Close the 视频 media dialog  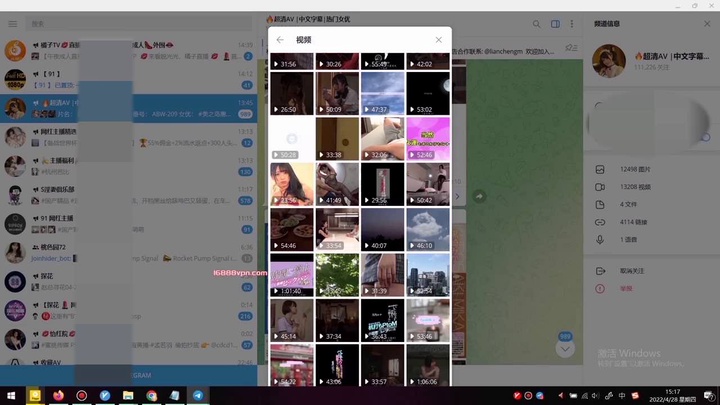(x=438, y=40)
